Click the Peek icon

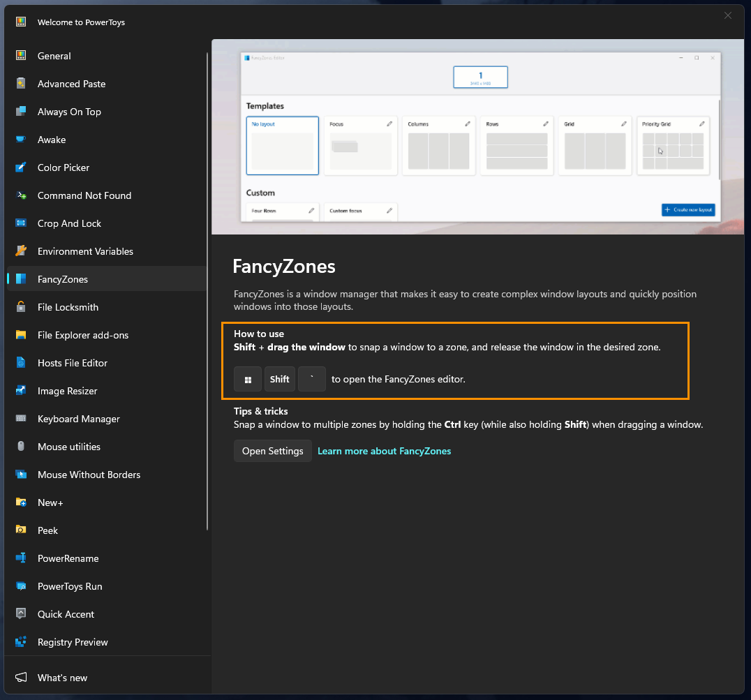pos(21,530)
